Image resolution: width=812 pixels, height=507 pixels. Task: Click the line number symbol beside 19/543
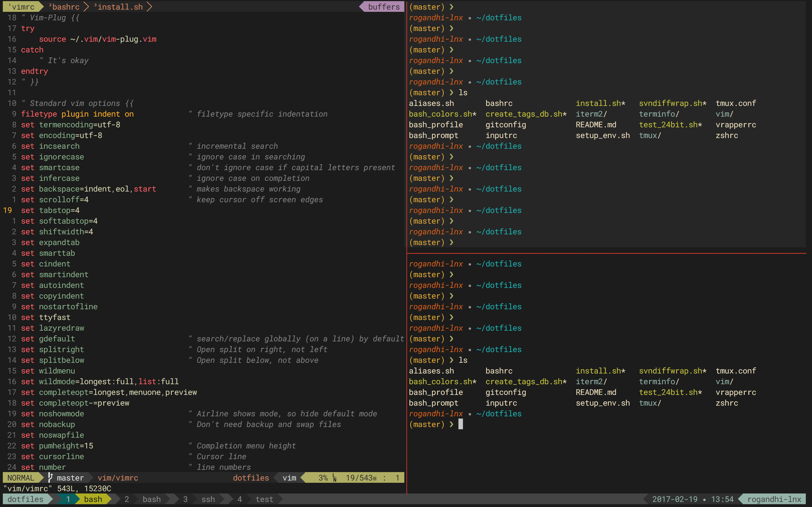335,478
